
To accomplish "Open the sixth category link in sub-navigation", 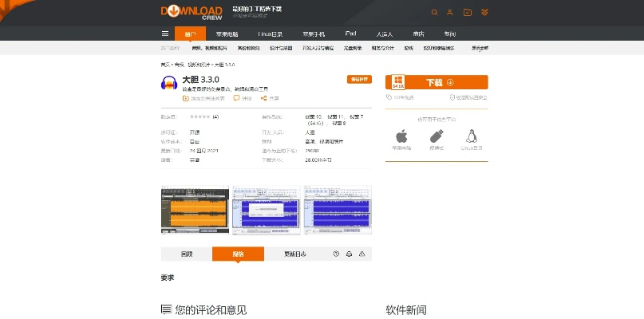I will [383, 48].
